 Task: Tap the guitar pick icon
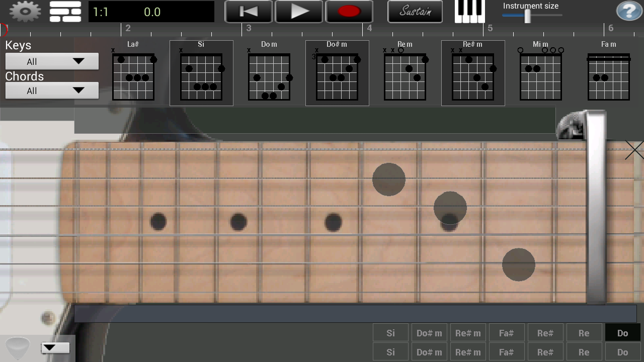18,348
